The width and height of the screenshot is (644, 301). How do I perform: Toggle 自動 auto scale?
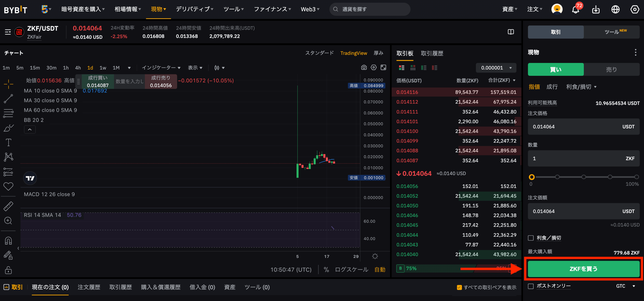tap(380, 270)
